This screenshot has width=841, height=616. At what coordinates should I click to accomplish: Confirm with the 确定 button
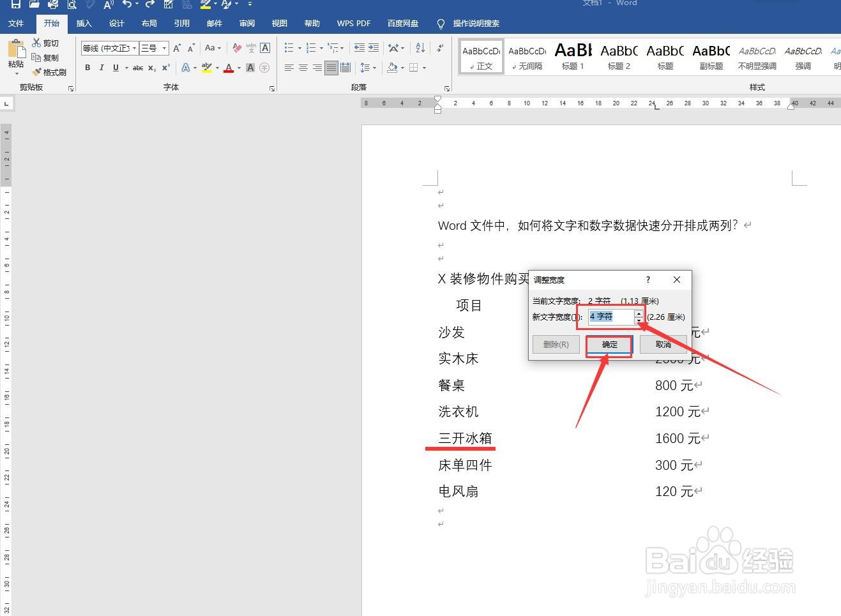click(x=608, y=345)
